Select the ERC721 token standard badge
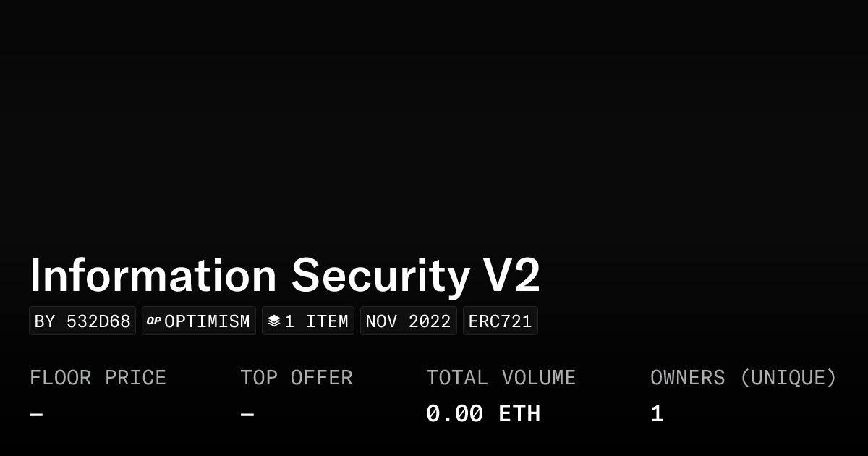Image resolution: width=868 pixels, height=456 pixels. pos(500,321)
